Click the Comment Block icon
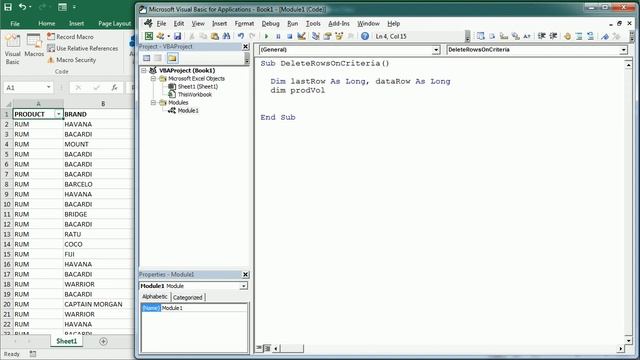This screenshot has height=360, width=640. (579, 36)
